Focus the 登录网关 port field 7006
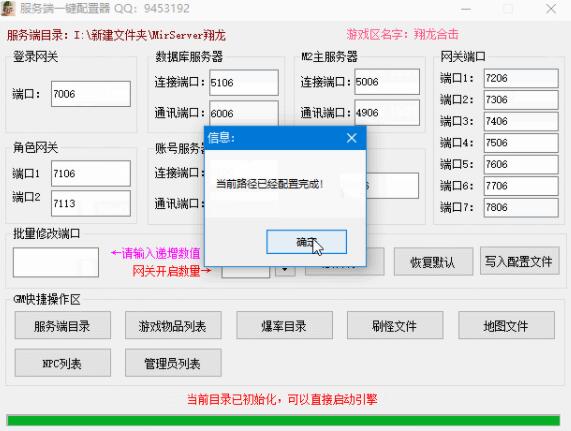Screen dimensions: 571x431 91,94
